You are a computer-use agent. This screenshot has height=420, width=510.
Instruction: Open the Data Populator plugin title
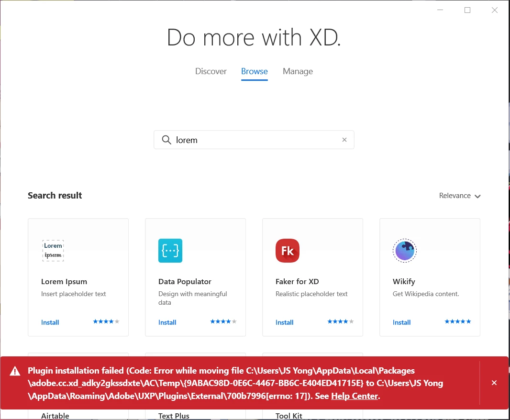click(x=185, y=282)
